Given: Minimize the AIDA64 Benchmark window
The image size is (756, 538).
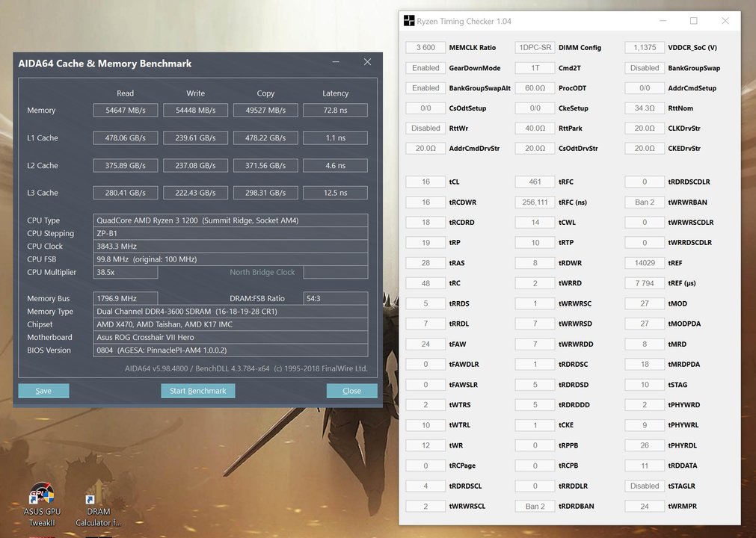Looking at the screenshot, I should click(x=336, y=62).
